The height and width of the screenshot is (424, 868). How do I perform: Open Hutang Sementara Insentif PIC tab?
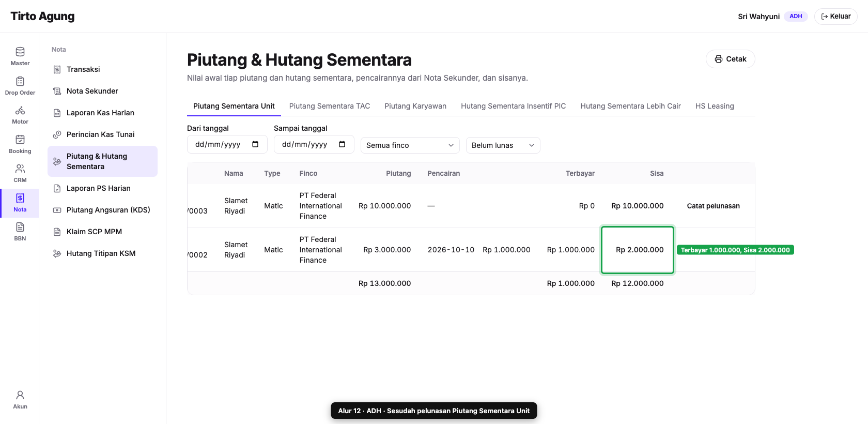(514, 106)
